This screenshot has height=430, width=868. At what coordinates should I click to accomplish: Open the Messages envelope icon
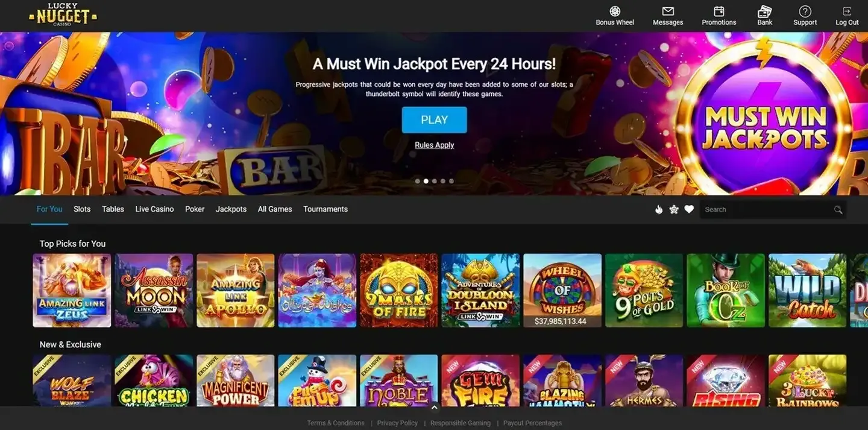668,11
